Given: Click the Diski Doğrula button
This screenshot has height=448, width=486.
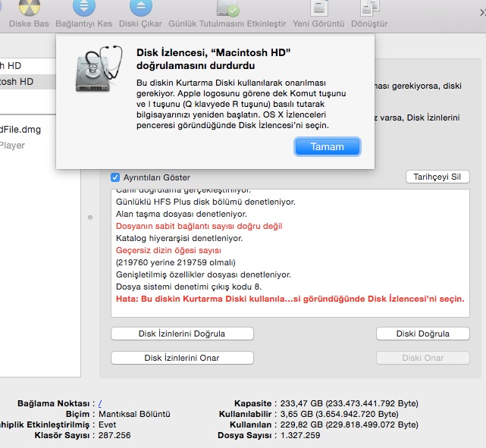Looking at the screenshot, I should point(422,334).
